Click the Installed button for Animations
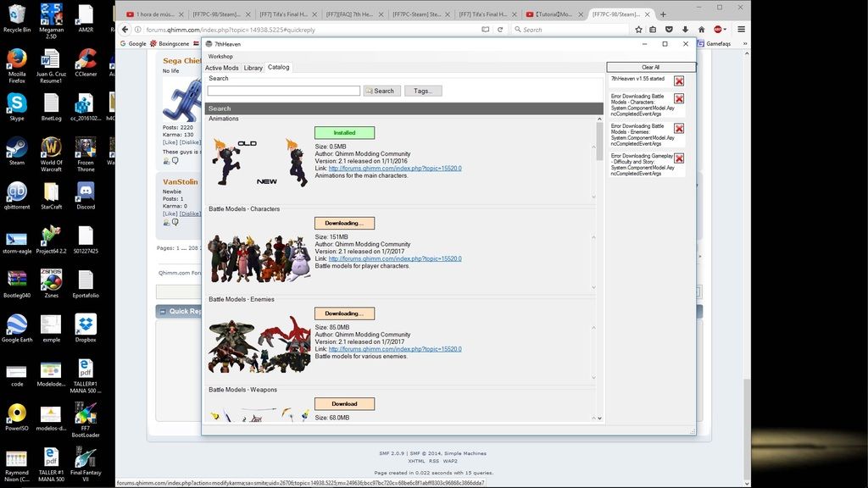 tap(344, 133)
